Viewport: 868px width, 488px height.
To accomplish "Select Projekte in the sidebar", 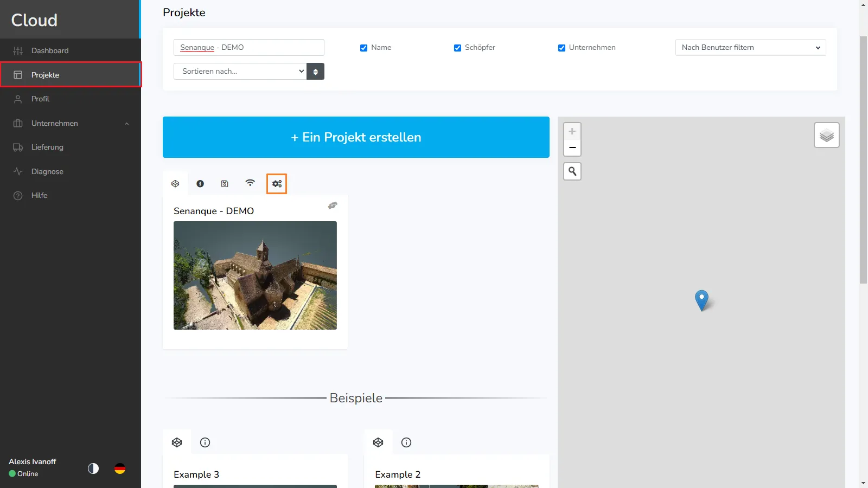I will tap(71, 75).
